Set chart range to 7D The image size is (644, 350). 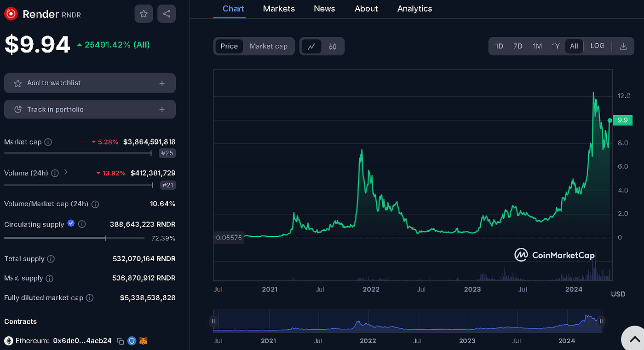pyautogui.click(x=518, y=46)
